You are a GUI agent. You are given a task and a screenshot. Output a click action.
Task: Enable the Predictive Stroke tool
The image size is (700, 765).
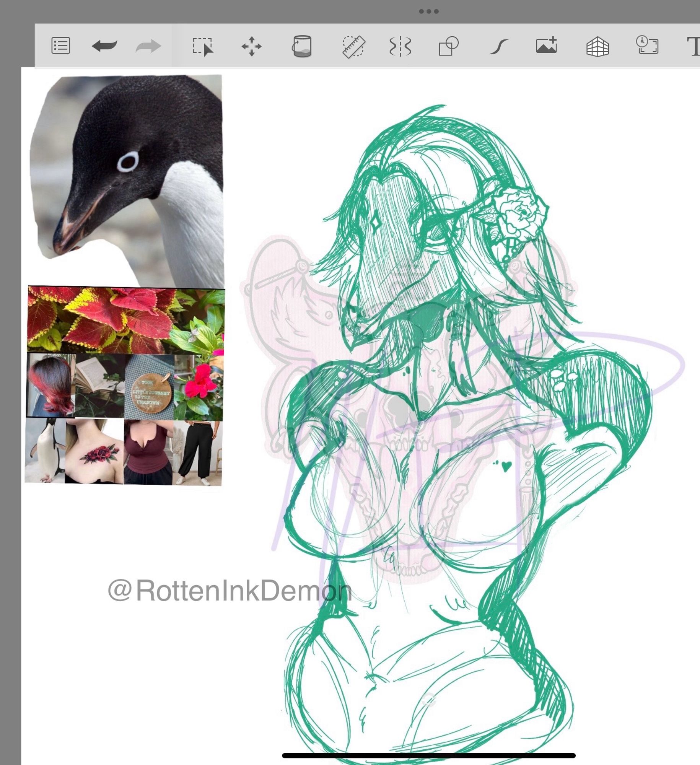pos(499,47)
